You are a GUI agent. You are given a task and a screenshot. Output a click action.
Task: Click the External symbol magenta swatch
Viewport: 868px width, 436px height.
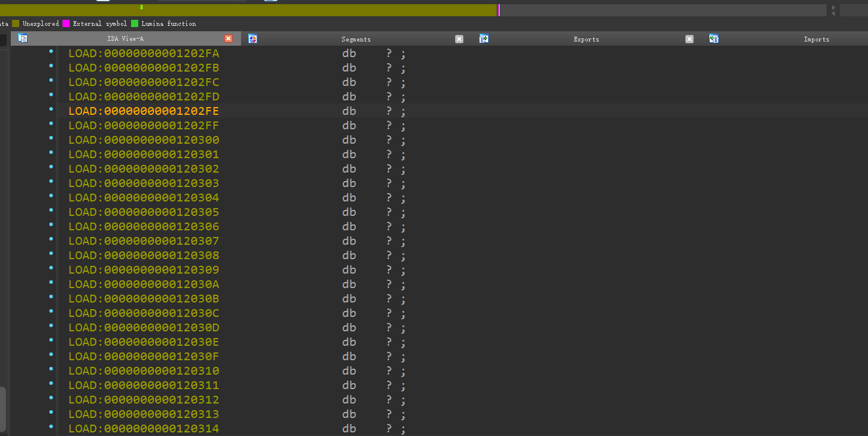(x=66, y=23)
